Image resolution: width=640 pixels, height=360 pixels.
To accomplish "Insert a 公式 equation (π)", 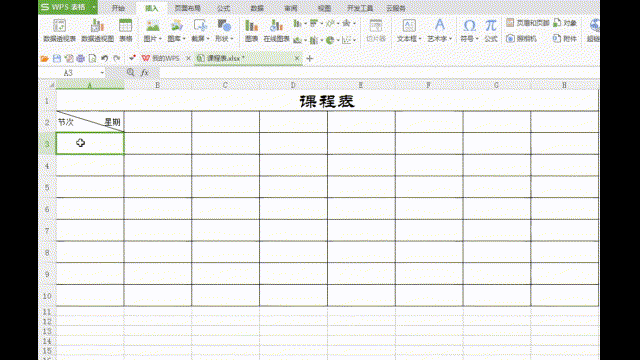I will pyautogui.click(x=491, y=31).
